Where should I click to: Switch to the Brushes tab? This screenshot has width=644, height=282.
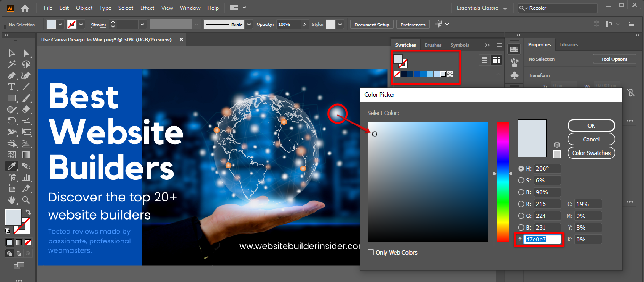433,45
